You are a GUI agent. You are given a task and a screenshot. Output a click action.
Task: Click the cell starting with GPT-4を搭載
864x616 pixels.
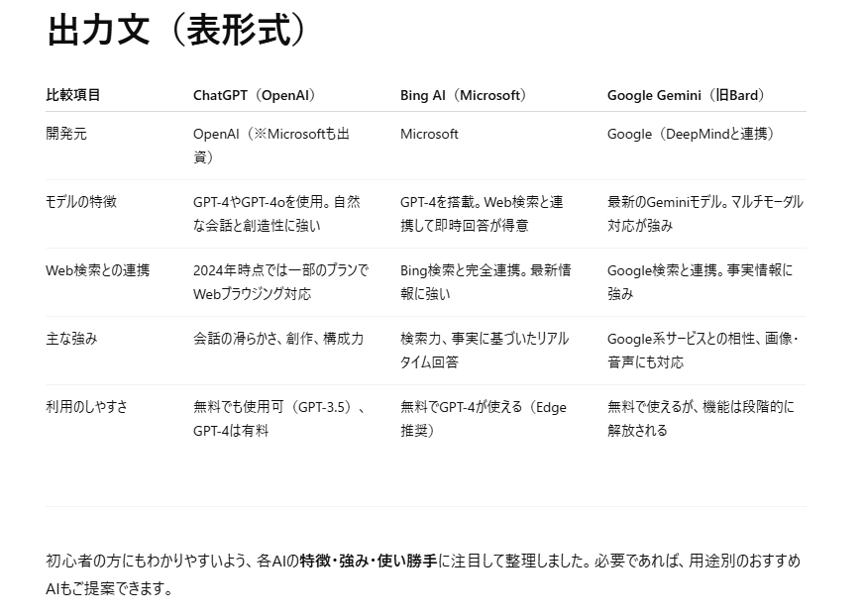(x=482, y=213)
